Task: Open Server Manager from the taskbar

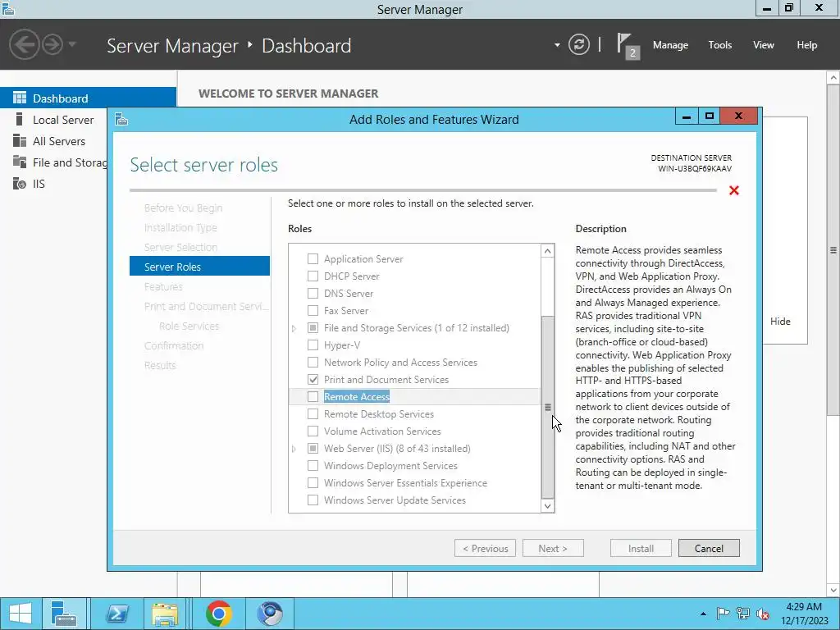Action: [64, 614]
